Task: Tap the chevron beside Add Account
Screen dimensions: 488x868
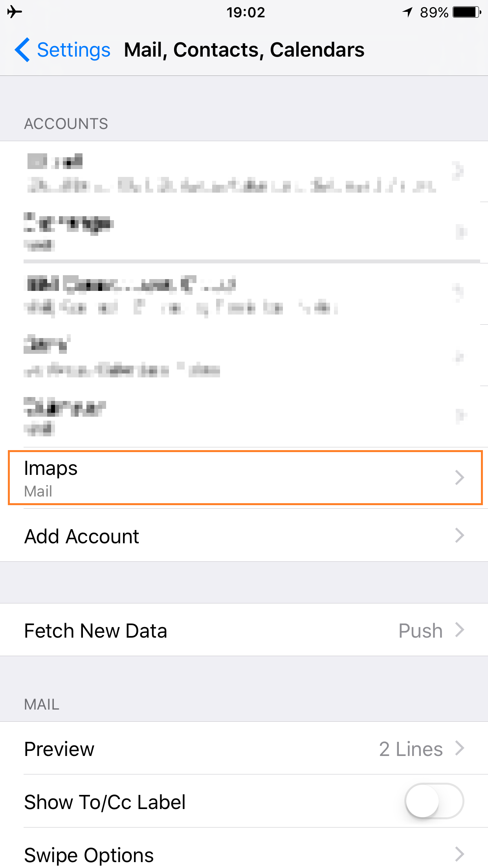Action: (x=459, y=535)
